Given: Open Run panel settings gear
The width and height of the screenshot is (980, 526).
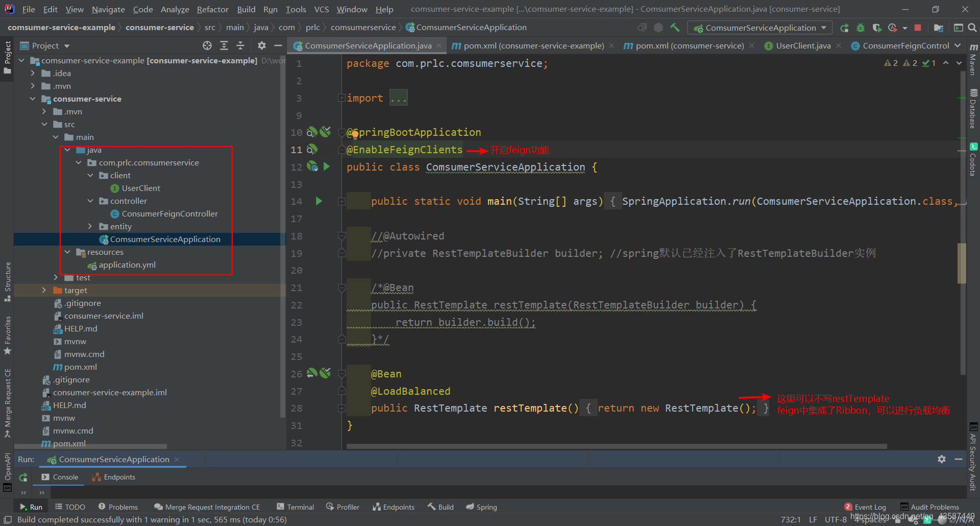Looking at the screenshot, I should coord(942,459).
